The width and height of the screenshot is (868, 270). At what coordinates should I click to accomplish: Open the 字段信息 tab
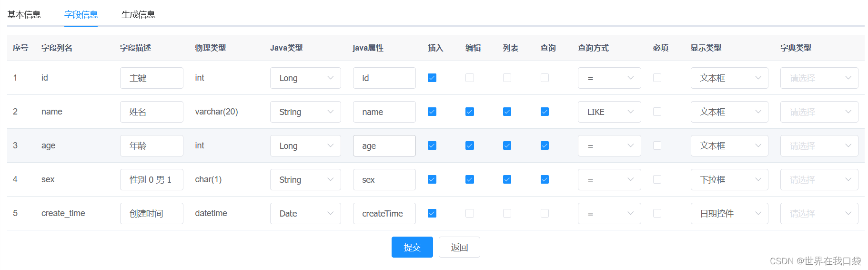click(81, 14)
